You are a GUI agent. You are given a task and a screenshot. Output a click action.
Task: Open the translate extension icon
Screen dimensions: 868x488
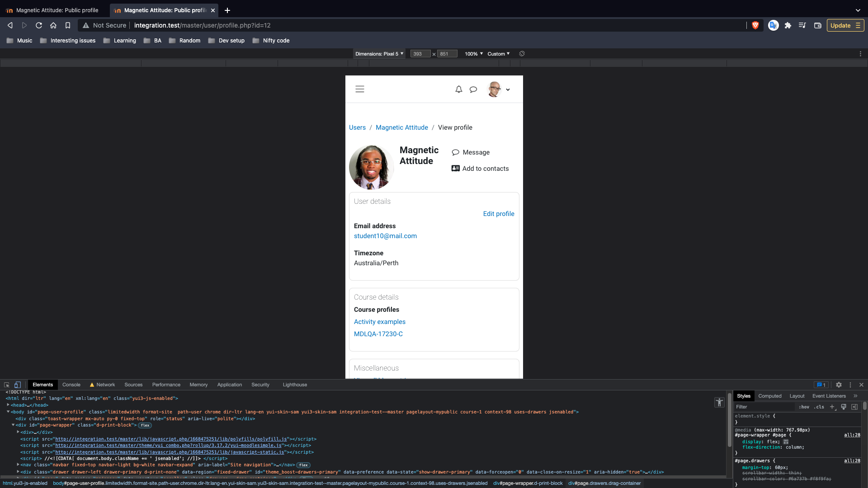click(774, 25)
